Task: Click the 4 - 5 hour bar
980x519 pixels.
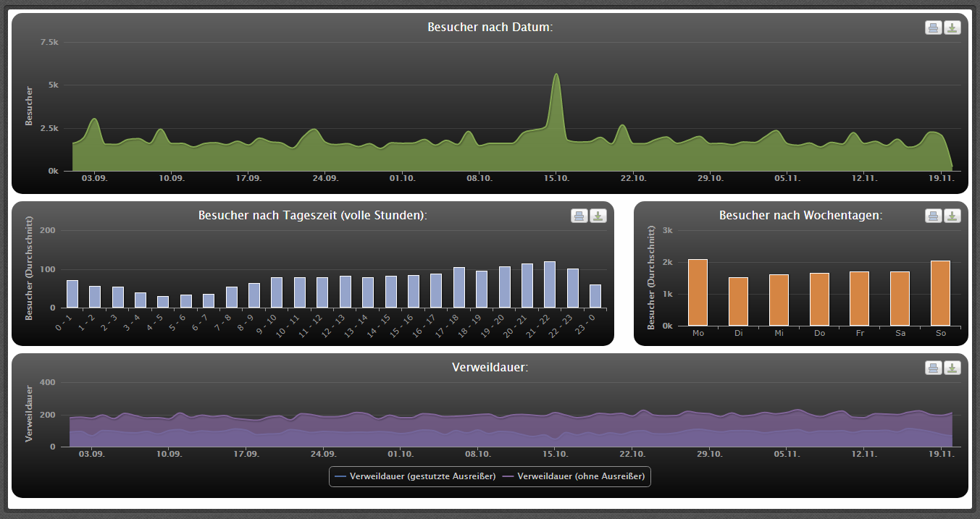Action: (x=163, y=302)
